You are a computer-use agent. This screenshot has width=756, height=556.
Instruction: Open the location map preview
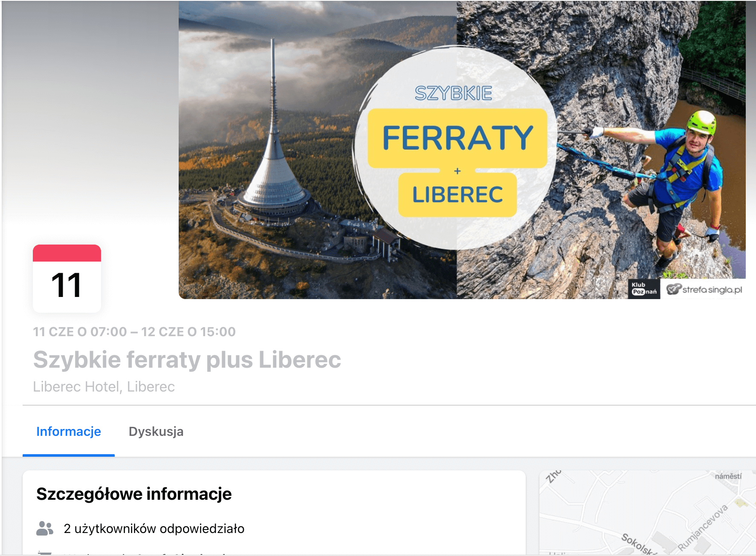tap(647, 513)
